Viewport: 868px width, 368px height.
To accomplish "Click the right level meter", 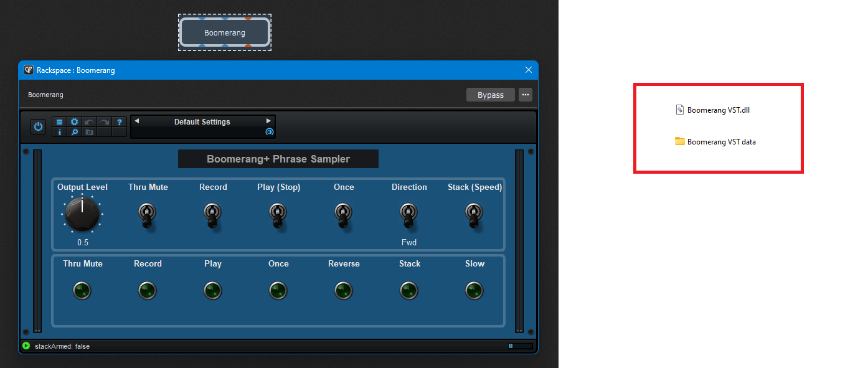I will [x=519, y=242].
